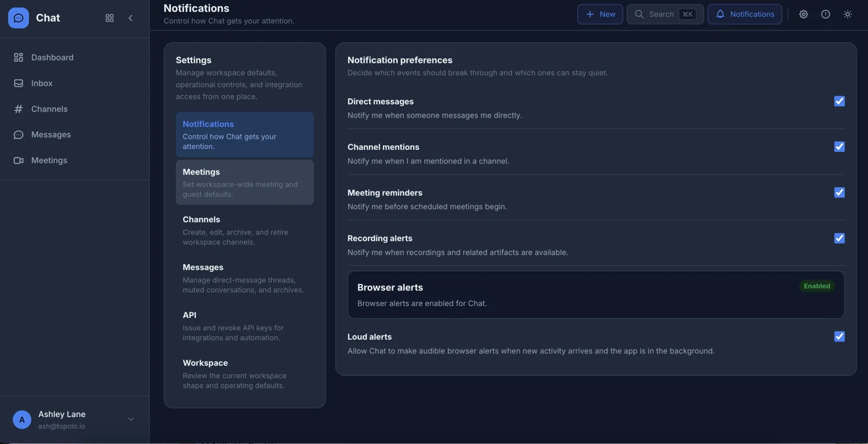Image resolution: width=868 pixels, height=444 pixels.
Task: Uncheck Channel mentions notifications
Action: click(839, 147)
